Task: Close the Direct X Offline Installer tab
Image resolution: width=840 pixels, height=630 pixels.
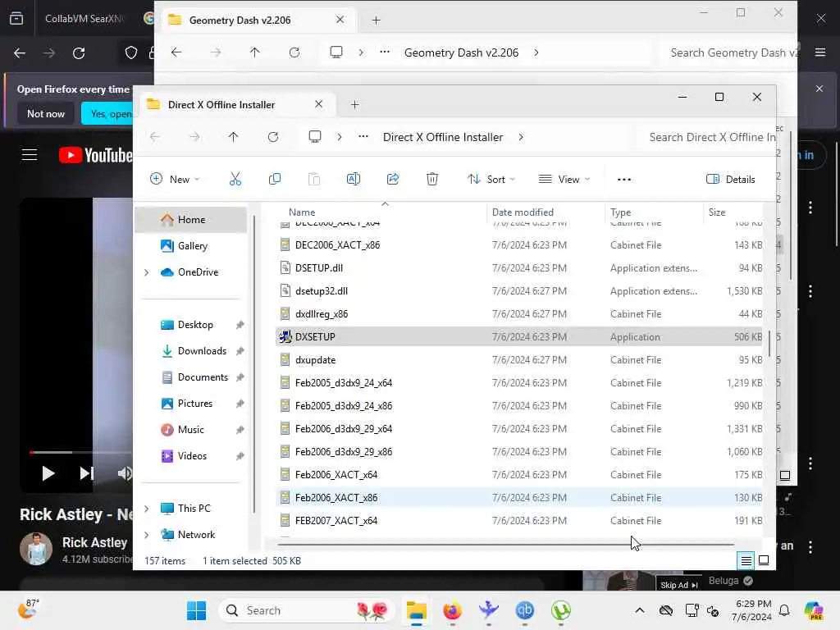Action: 319,104
